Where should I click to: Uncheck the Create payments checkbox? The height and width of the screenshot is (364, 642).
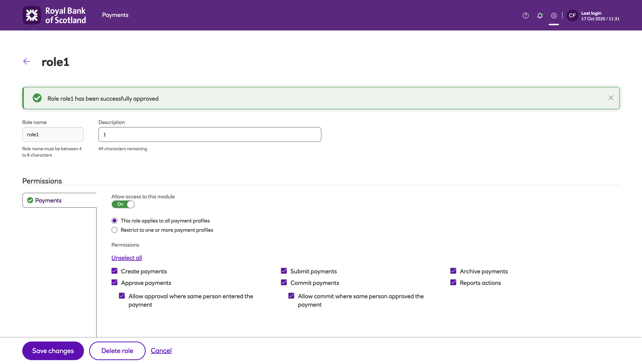tap(114, 271)
